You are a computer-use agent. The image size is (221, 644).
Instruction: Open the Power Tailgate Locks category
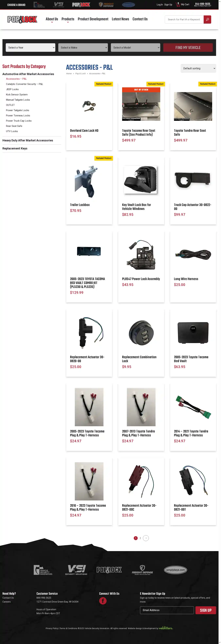coord(18,110)
